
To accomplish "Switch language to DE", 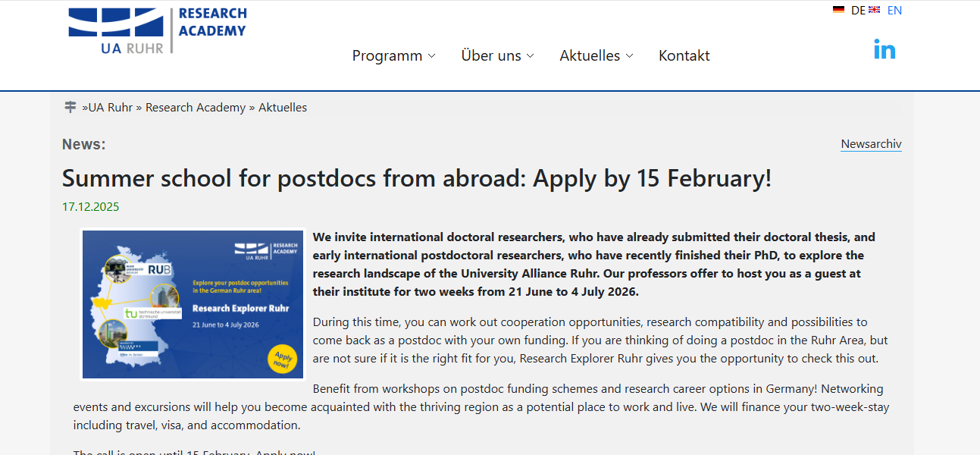I will click(x=858, y=10).
